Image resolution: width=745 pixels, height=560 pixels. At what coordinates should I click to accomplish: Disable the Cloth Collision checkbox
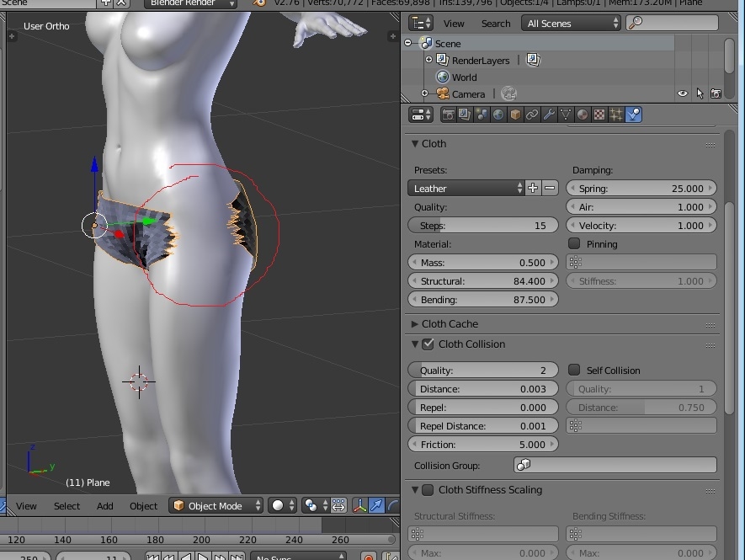pos(428,344)
